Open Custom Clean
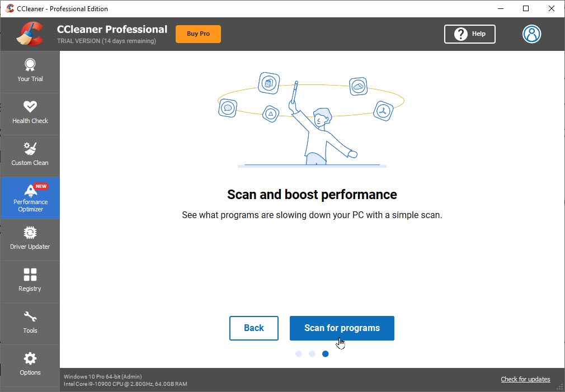Screen dimensions: 565x392 [30, 155]
